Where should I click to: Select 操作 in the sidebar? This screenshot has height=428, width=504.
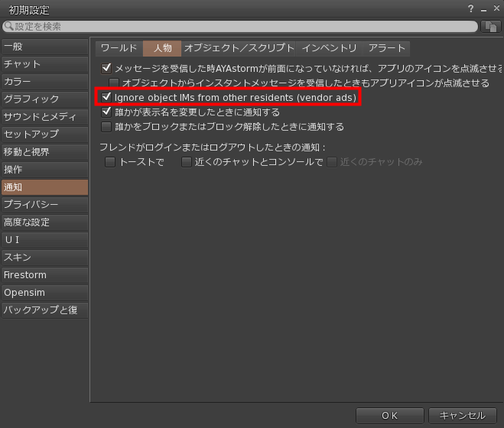click(x=44, y=170)
